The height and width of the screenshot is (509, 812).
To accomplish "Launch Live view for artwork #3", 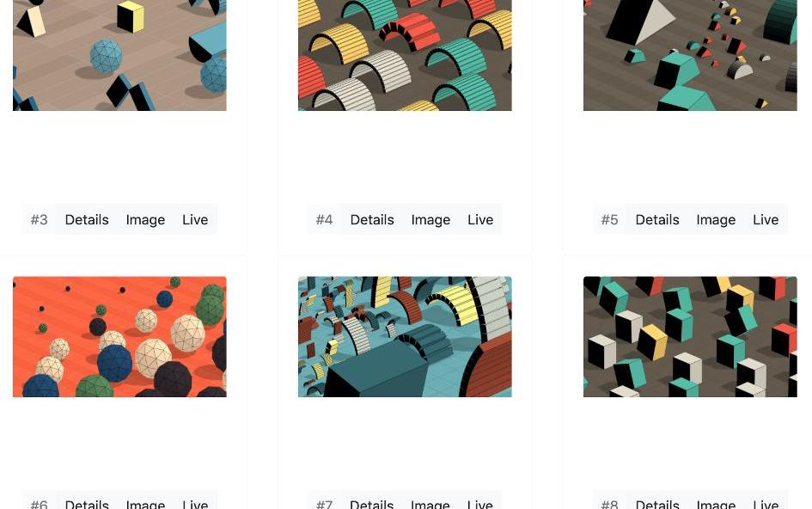I will pos(195,220).
